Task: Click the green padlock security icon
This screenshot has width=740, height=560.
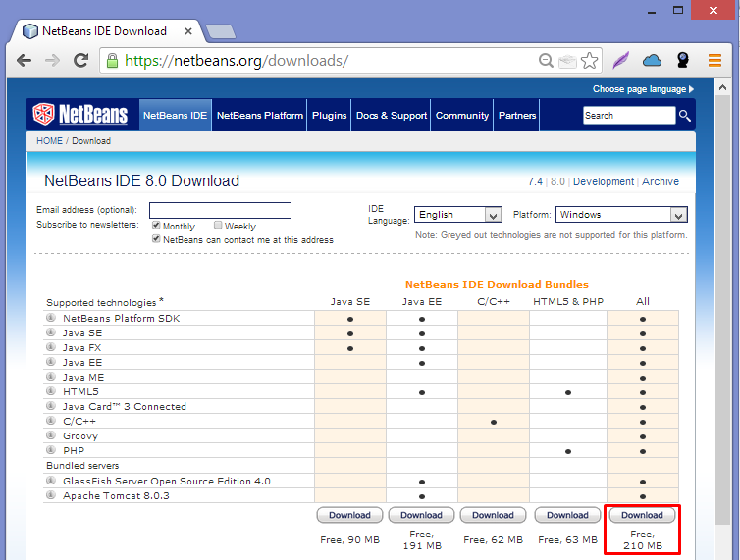Action: pos(112,61)
